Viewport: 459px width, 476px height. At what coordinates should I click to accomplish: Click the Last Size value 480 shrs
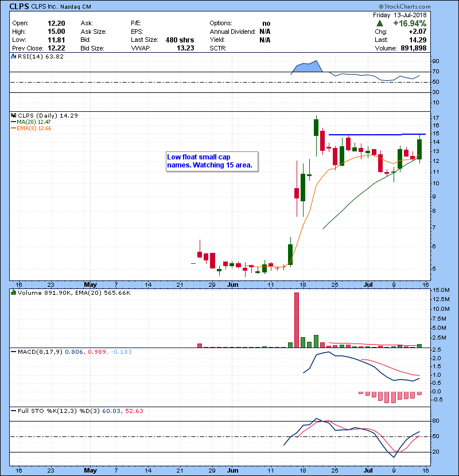180,40
